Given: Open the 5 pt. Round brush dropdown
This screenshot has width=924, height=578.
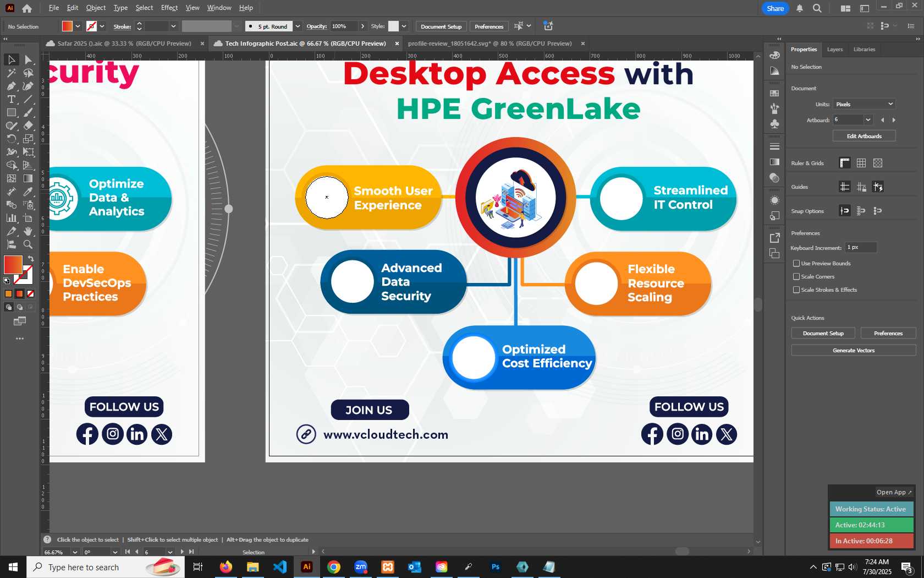Looking at the screenshot, I should coord(298,26).
